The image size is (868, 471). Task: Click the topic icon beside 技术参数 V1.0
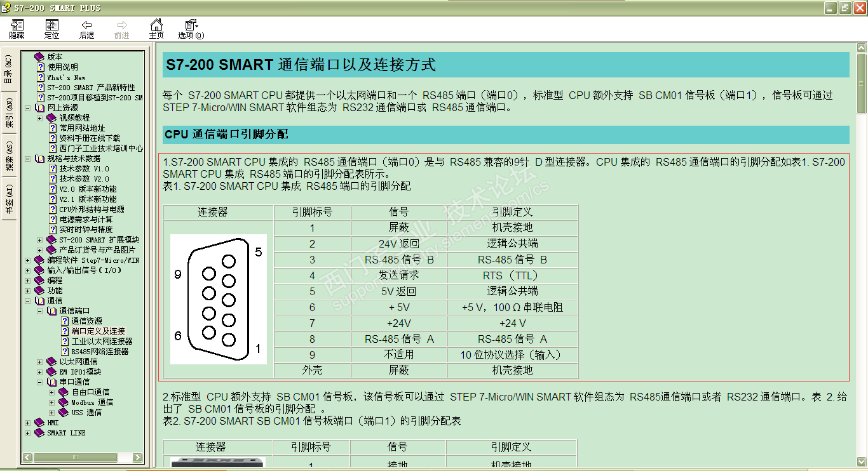[x=53, y=168]
